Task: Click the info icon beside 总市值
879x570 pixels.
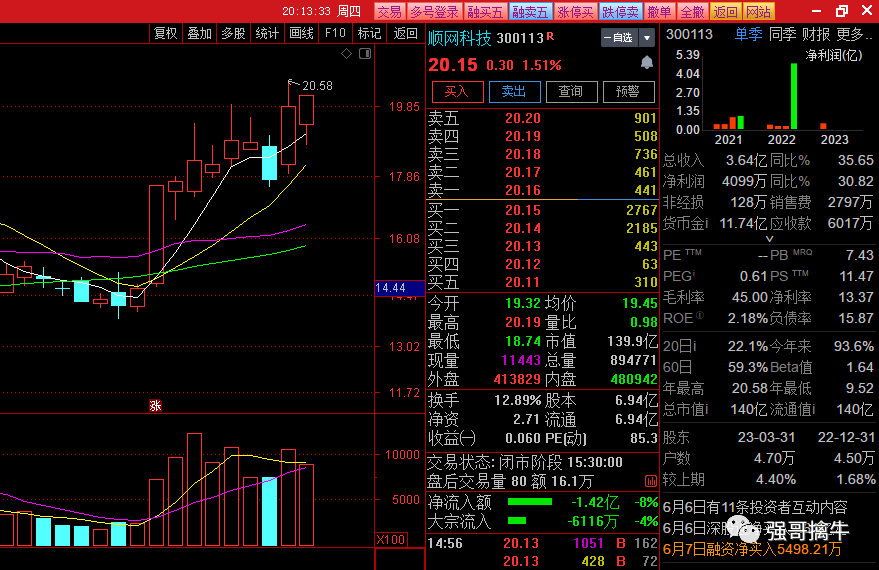Action: click(705, 410)
